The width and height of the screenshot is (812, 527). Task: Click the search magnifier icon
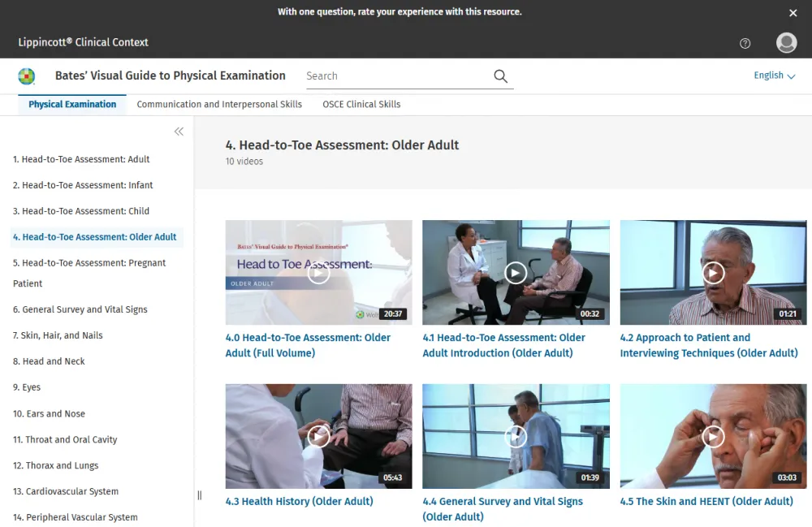point(500,76)
